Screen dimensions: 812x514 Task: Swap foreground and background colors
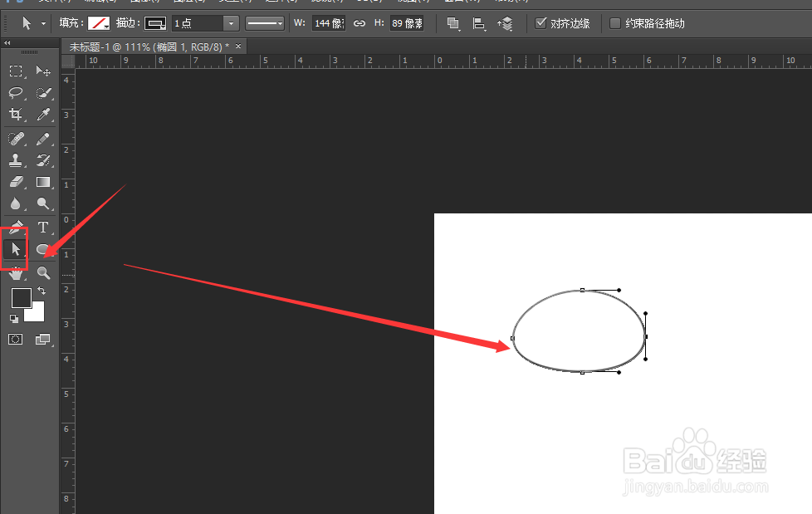click(x=42, y=291)
